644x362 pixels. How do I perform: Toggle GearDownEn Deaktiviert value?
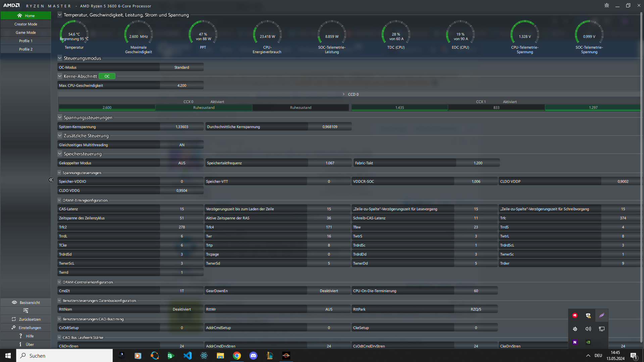click(x=329, y=291)
